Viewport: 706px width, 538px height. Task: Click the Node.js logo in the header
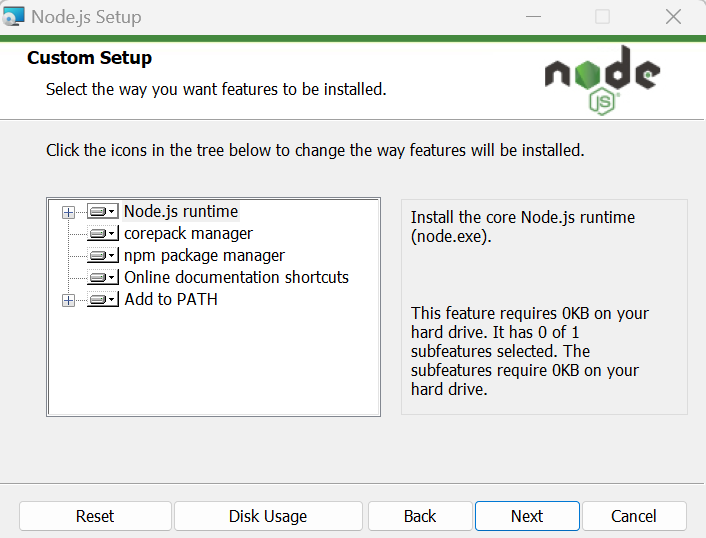point(602,80)
